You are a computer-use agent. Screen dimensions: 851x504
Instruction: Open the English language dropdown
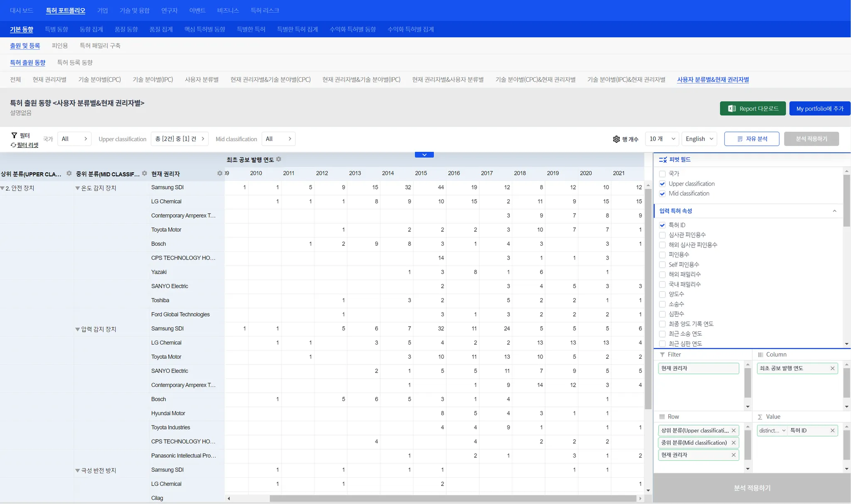coord(699,139)
